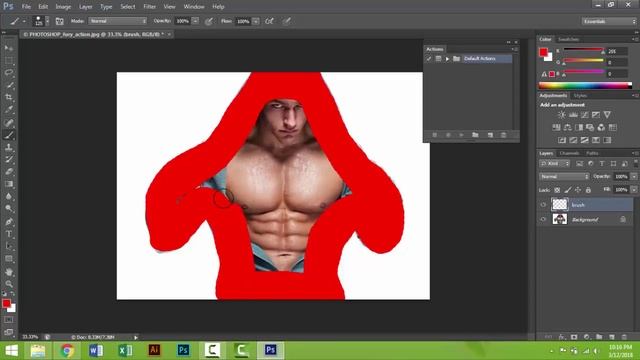Open the layer blend mode Normal dropdown

(x=564, y=177)
